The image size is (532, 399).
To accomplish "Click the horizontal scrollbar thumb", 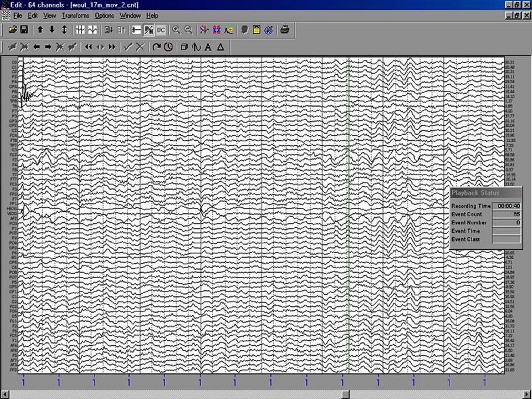I will [x=345, y=394].
